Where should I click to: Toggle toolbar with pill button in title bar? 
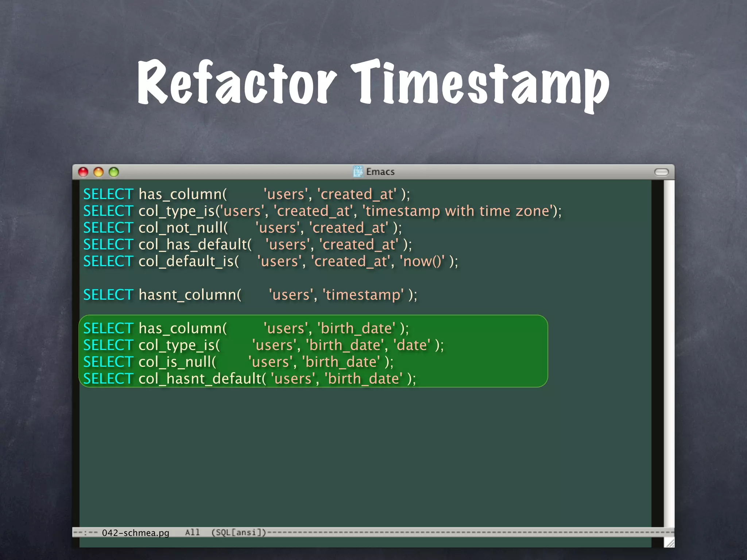click(x=661, y=172)
